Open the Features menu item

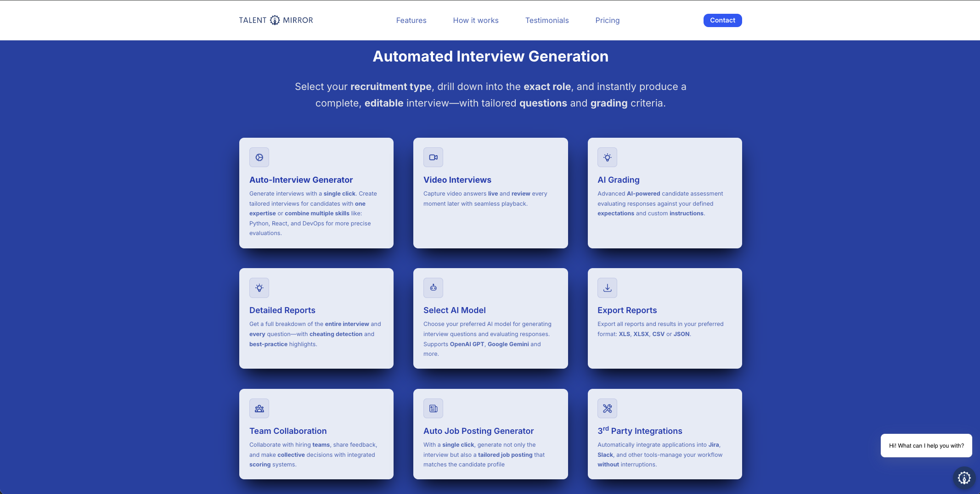pos(411,20)
